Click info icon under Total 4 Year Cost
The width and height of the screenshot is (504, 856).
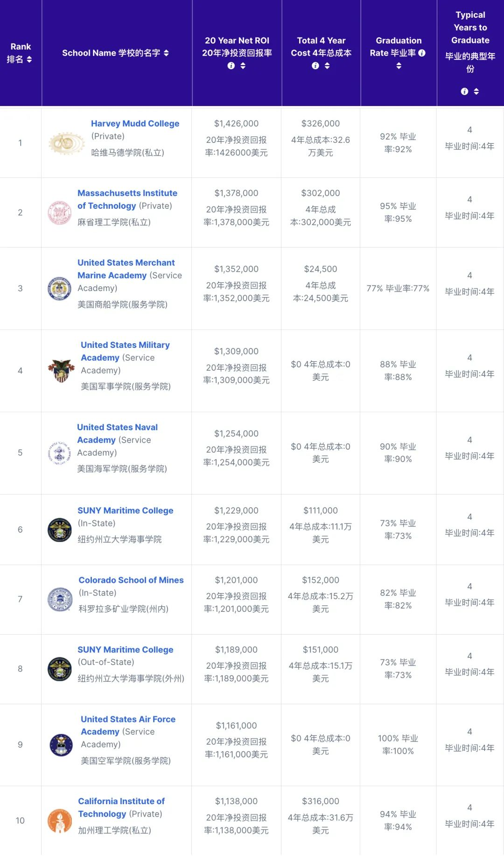315,66
